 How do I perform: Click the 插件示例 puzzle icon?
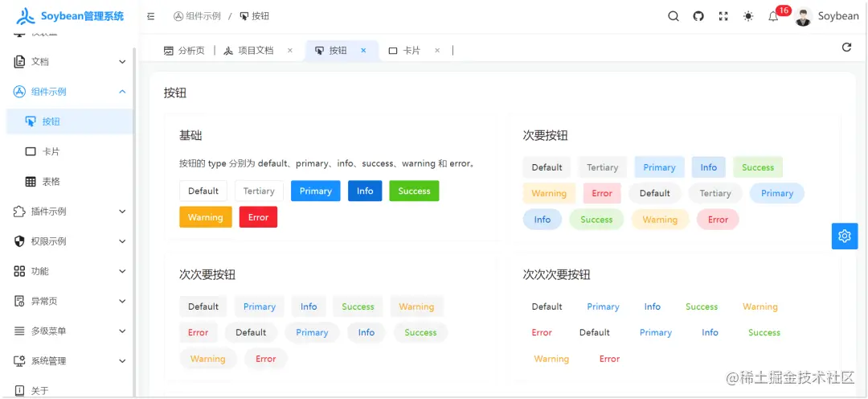19,211
